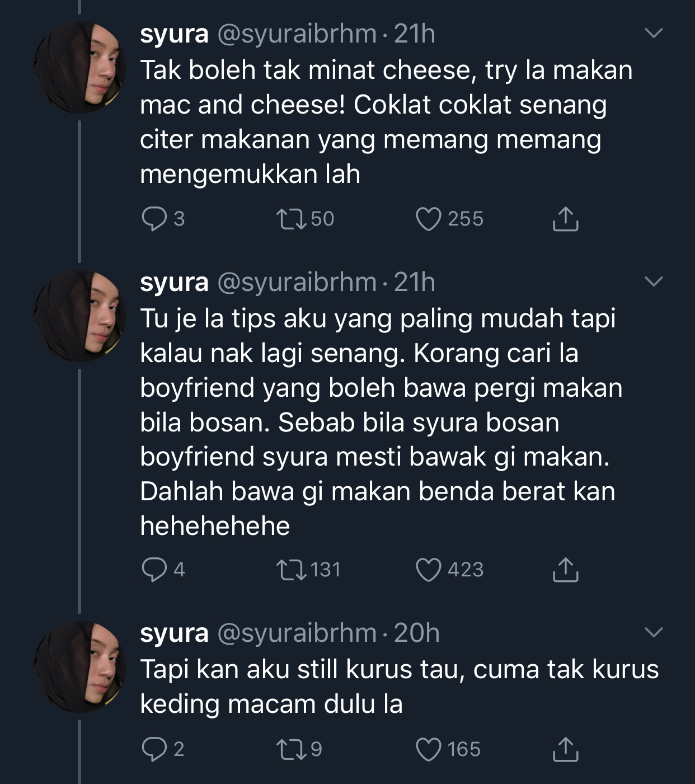Reply to the mac and cheese tweet
This screenshot has height=784, width=695.
(x=153, y=219)
